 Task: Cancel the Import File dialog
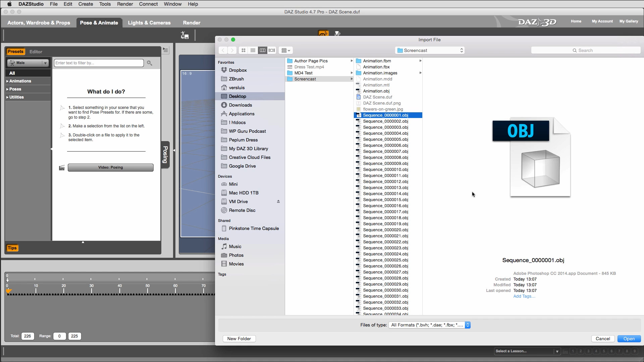click(x=603, y=339)
